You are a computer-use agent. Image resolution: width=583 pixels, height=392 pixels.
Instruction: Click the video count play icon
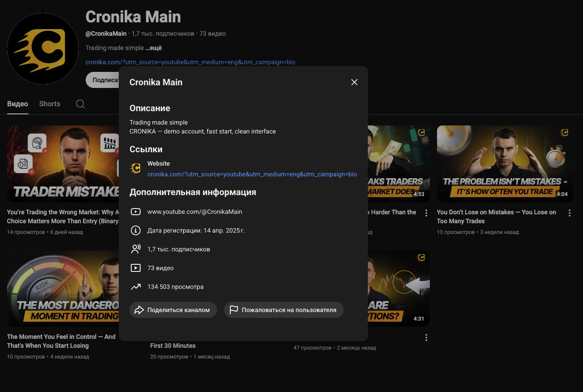click(x=135, y=268)
